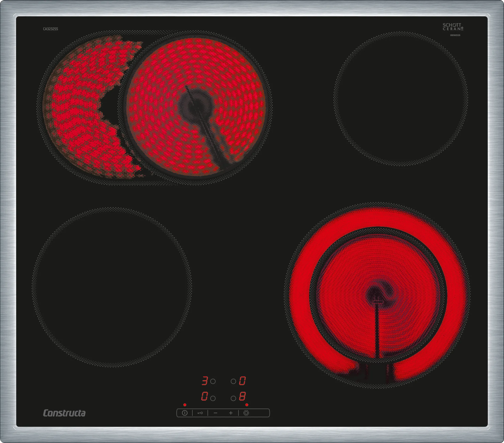Select top-right zone circle next to 0
The height and width of the screenshot is (443, 504).
[233, 381]
